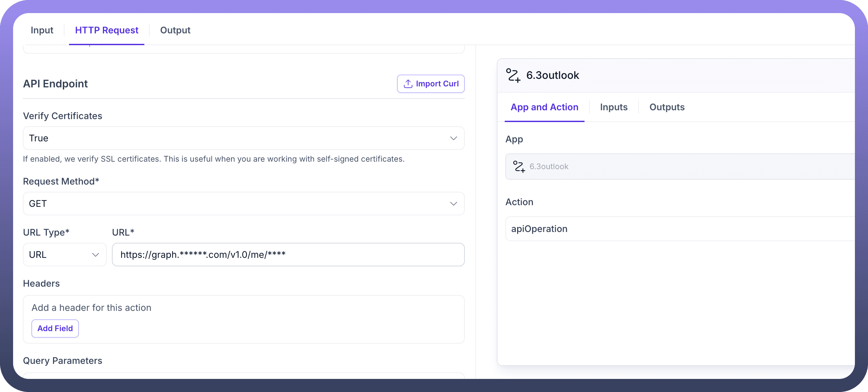This screenshot has height=392, width=868.
Task: Click the Import Curl button
Action: (431, 83)
